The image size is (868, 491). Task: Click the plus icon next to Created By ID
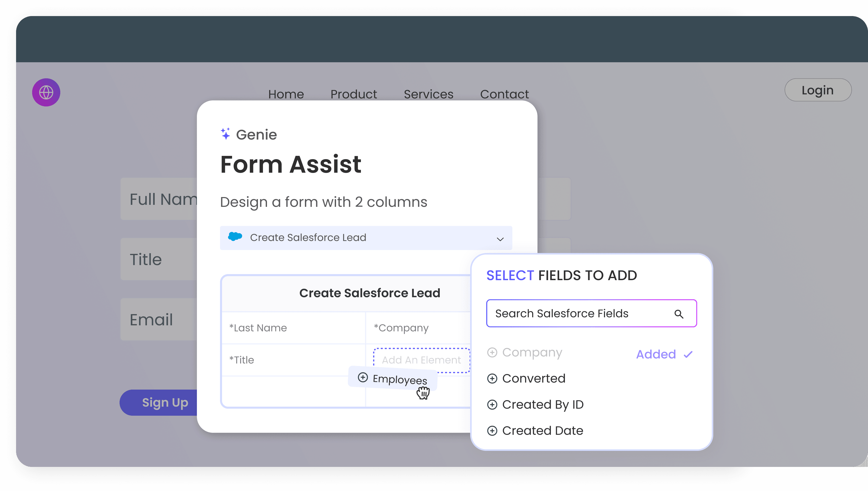pyautogui.click(x=492, y=405)
